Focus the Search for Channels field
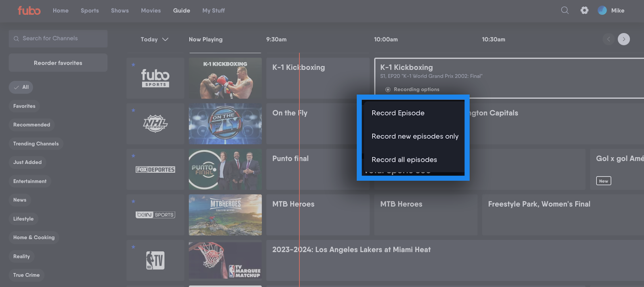Image resolution: width=644 pixels, height=287 pixels. [58, 39]
